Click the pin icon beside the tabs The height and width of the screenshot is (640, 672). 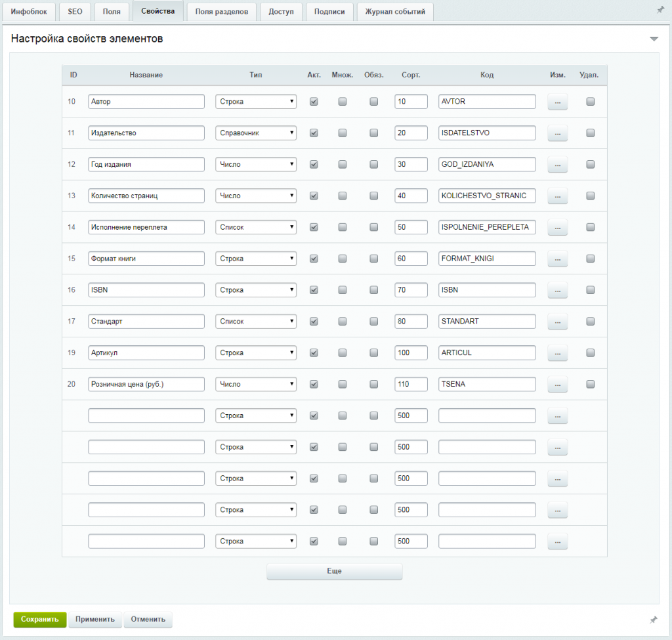point(660,10)
